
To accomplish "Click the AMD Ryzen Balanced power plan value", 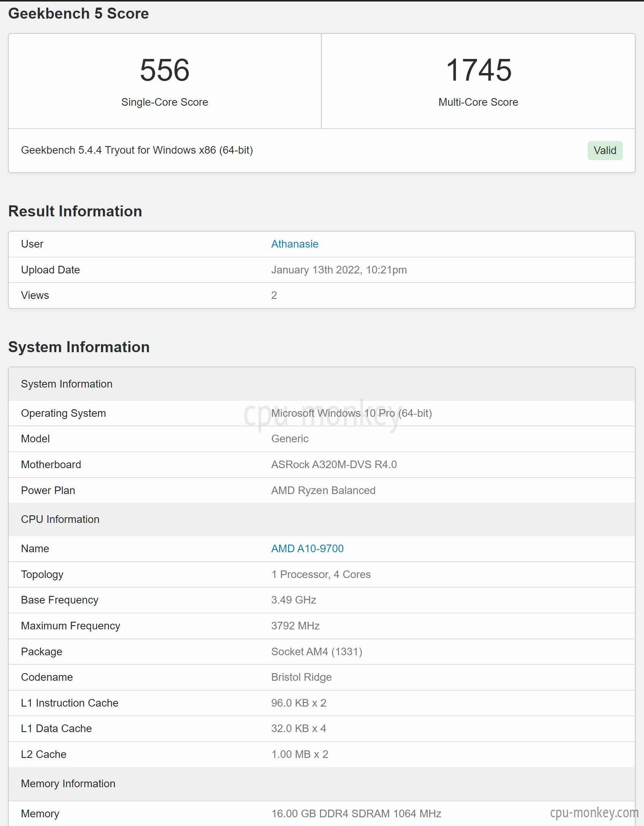I will tap(323, 491).
